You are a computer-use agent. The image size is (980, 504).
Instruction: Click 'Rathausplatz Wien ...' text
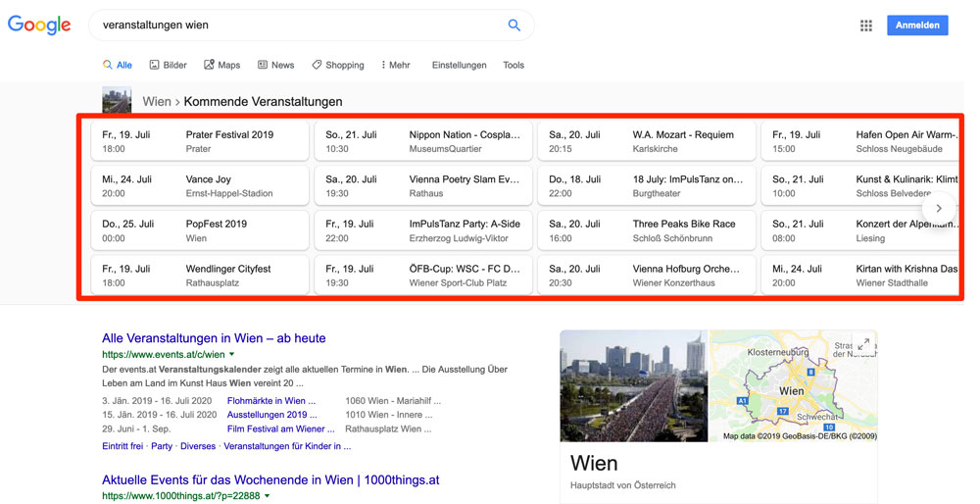click(388, 428)
